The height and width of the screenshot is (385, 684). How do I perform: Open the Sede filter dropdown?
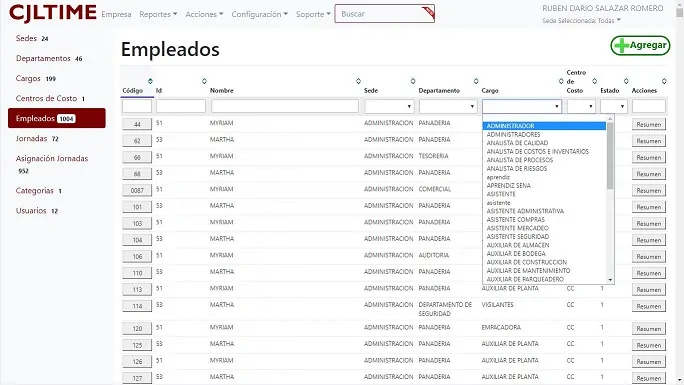click(389, 106)
